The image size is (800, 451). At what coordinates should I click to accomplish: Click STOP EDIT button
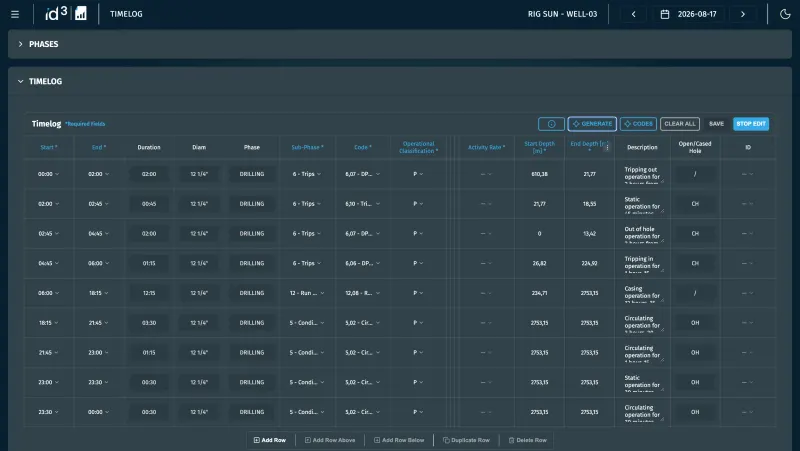pyautogui.click(x=751, y=124)
